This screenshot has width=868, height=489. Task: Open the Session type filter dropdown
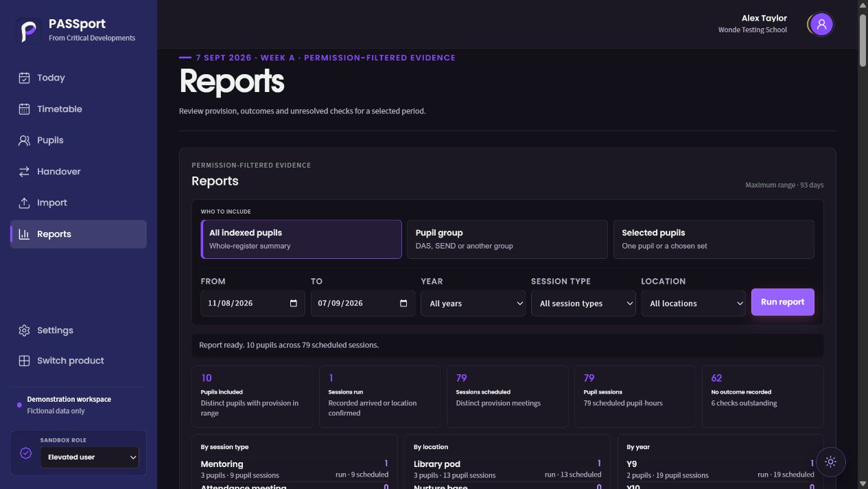click(583, 304)
